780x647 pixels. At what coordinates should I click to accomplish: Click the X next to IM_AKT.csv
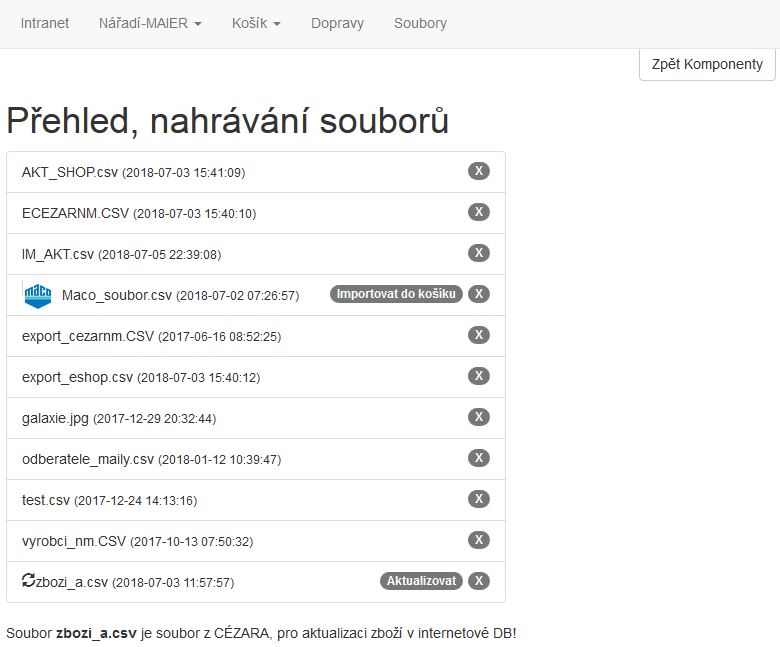(x=478, y=253)
